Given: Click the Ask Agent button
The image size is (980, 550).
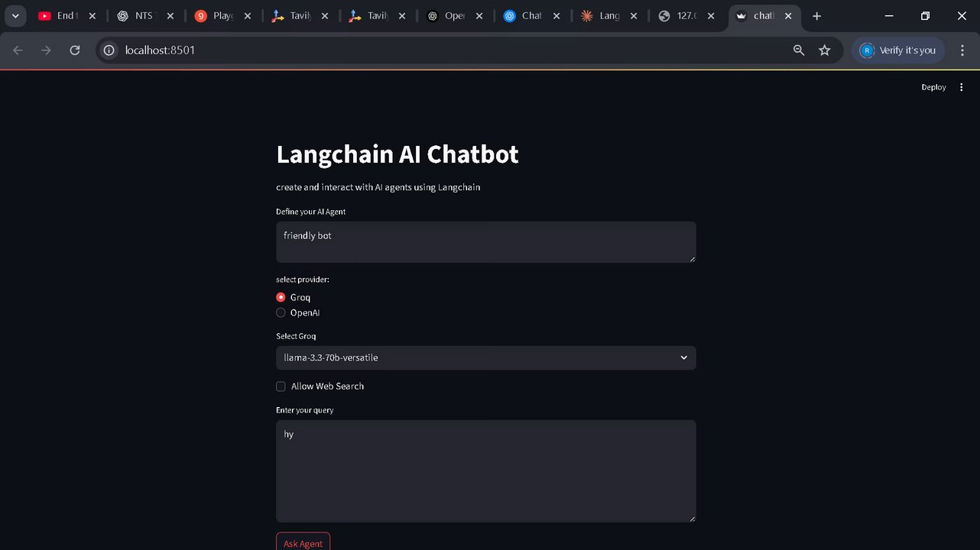Looking at the screenshot, I should pos(303,542).
